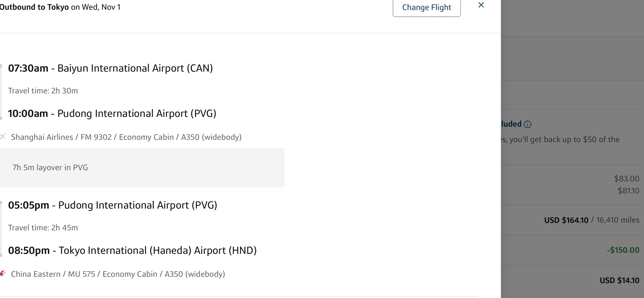644x298 pixels.
Task: Click the 07:30am Baiyun Airport departure line
Action: pos(110,68)
